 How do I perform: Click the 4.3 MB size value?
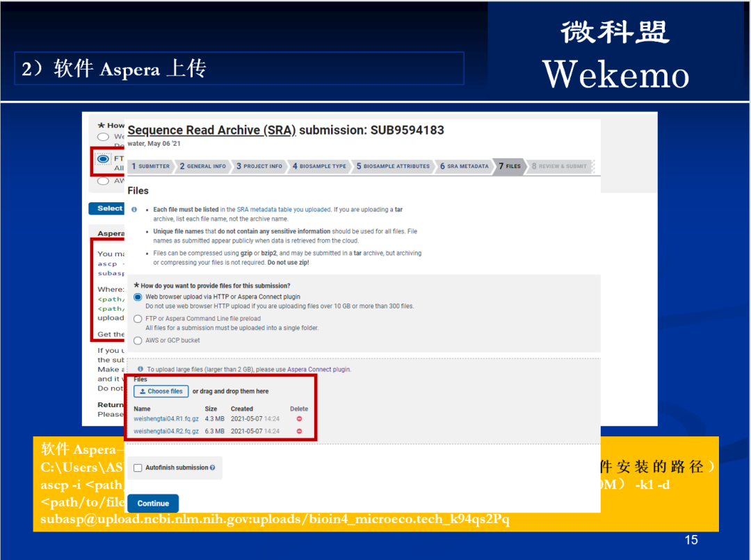coord(215,419)
